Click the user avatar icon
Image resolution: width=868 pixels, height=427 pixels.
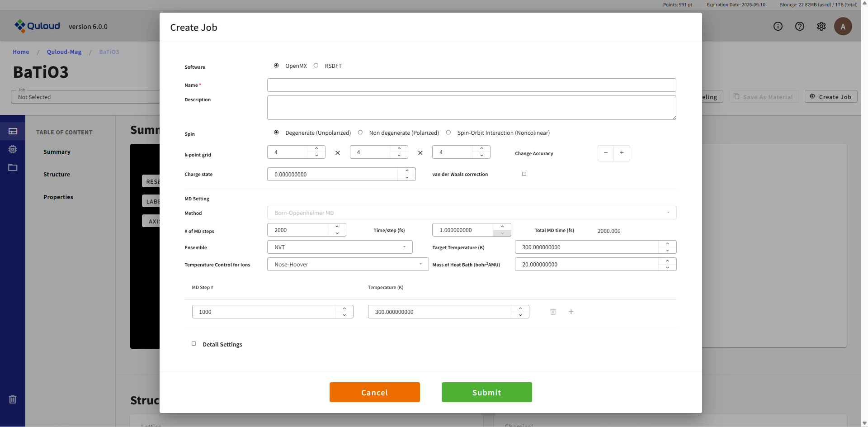click(843, 26)
